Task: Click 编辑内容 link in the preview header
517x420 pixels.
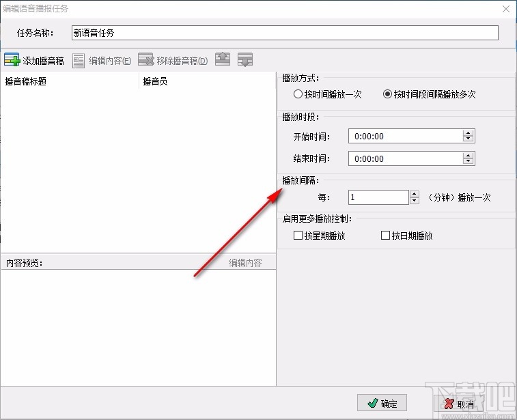Action: [x=245, y=263]
